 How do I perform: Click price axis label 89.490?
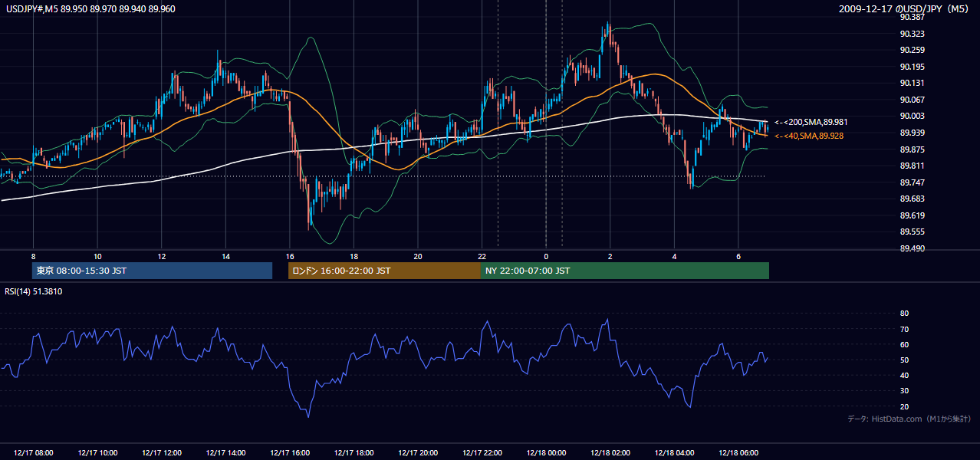click(x=912, y=248)
